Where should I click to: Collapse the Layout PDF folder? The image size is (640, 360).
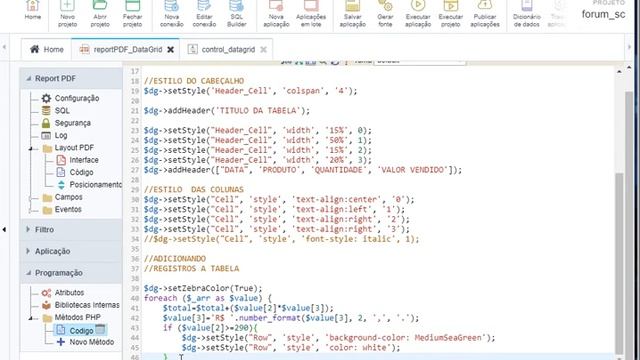coord(31,149)
